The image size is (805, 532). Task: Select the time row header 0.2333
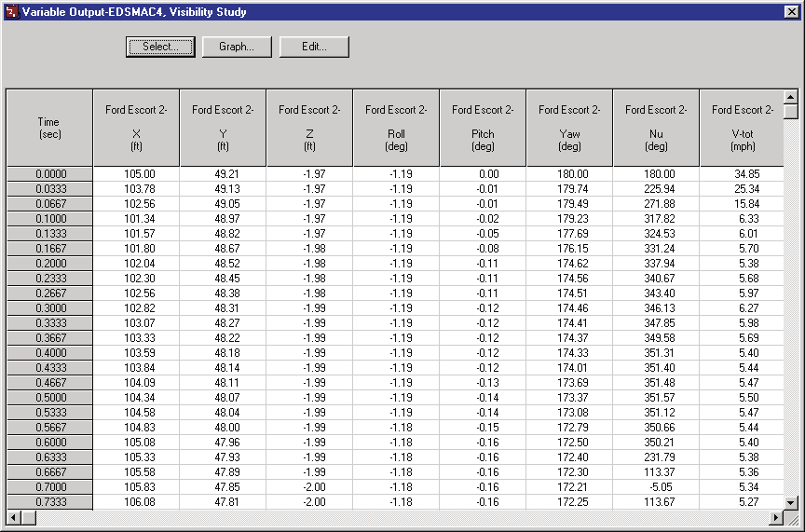tap(49, 279)
